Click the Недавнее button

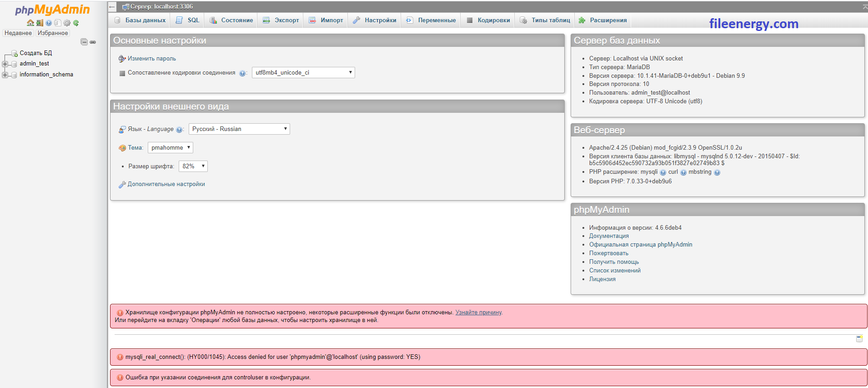click(x=18, y=33)
